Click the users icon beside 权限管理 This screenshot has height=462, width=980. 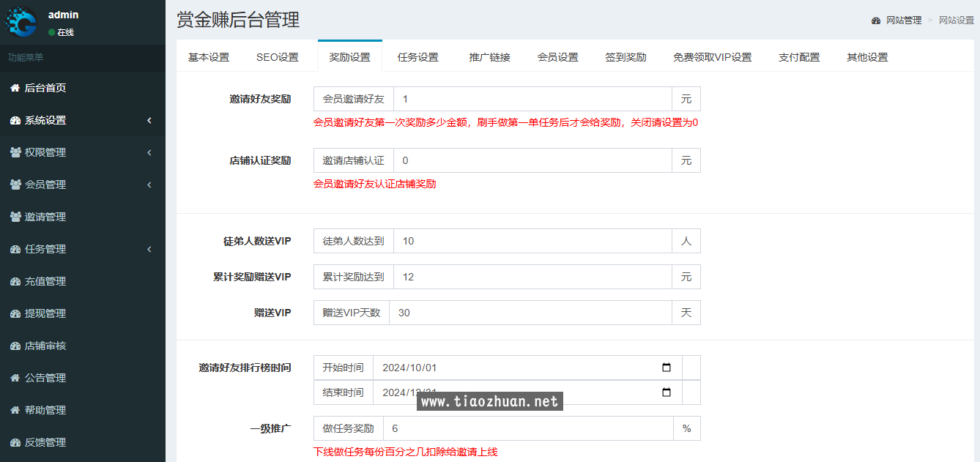(15, 152)
